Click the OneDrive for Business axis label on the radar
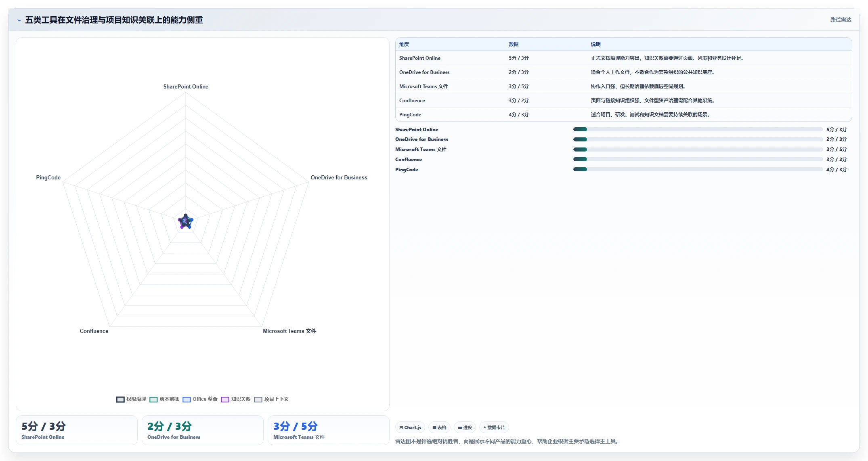The image size is (868, 461). [339, 178]
